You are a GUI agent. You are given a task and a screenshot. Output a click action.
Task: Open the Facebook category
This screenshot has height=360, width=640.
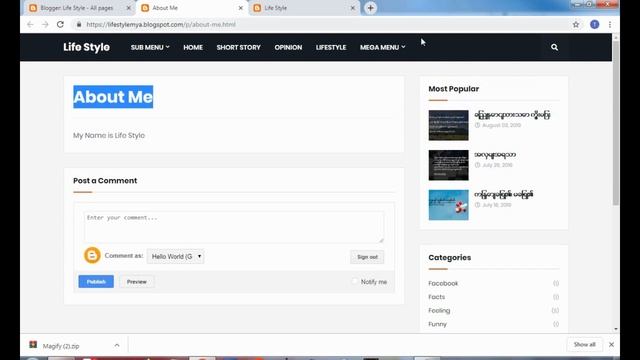click(443, 283)
